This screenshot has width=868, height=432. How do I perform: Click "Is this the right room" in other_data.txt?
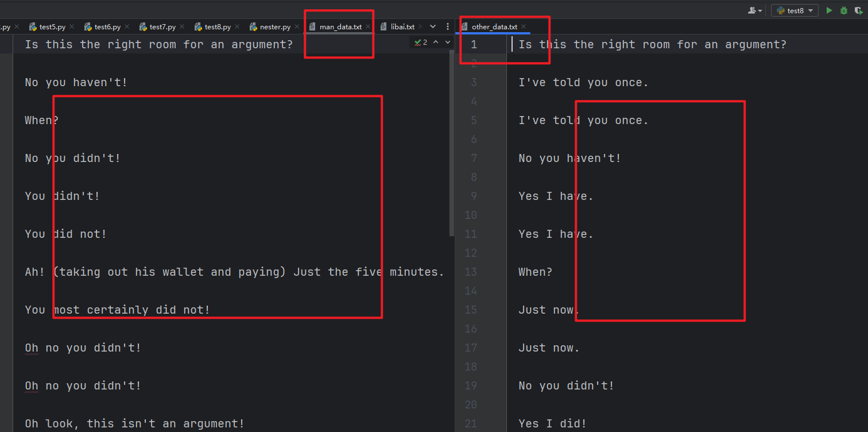pyautogui.click(x=594, y=44)
